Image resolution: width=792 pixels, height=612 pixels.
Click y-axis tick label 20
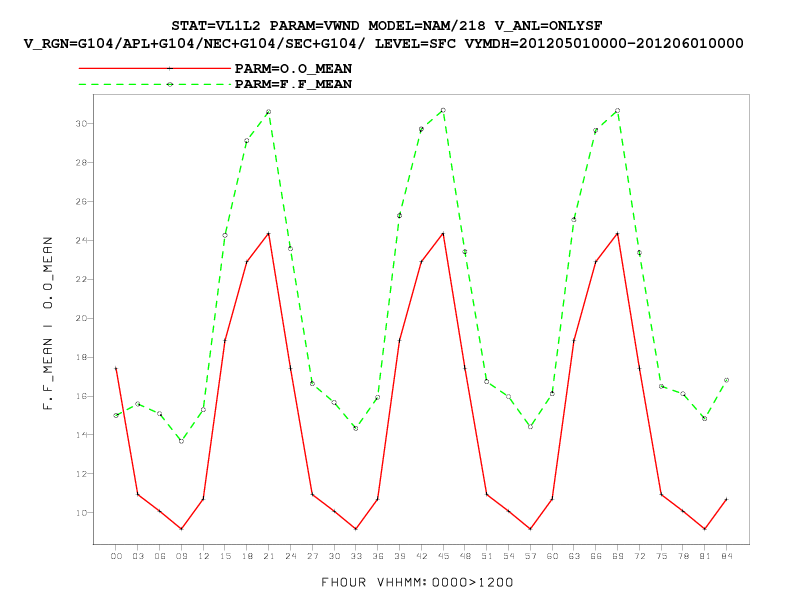pyautogui.click(x=81, y=318)
